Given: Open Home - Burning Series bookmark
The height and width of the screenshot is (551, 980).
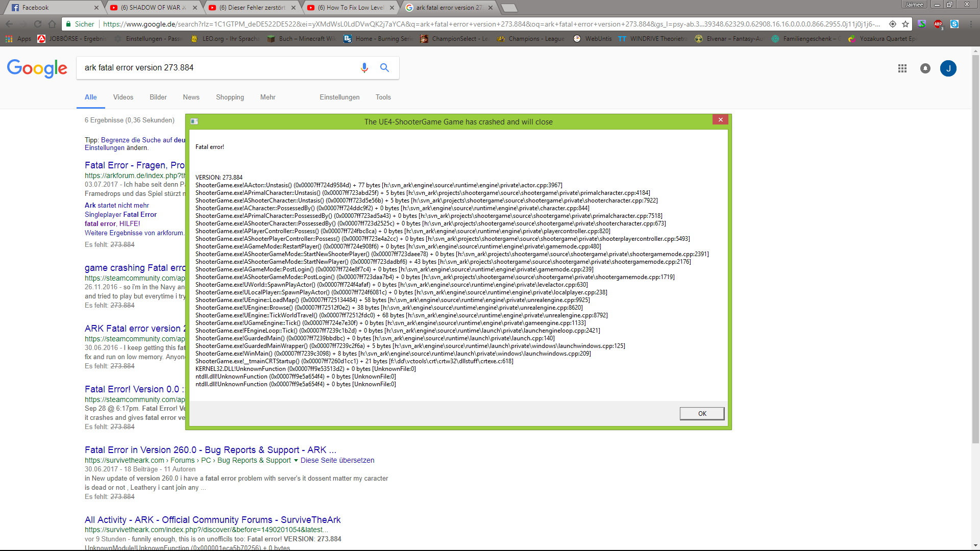Looking at the screenshot, I should pos(378,39).
